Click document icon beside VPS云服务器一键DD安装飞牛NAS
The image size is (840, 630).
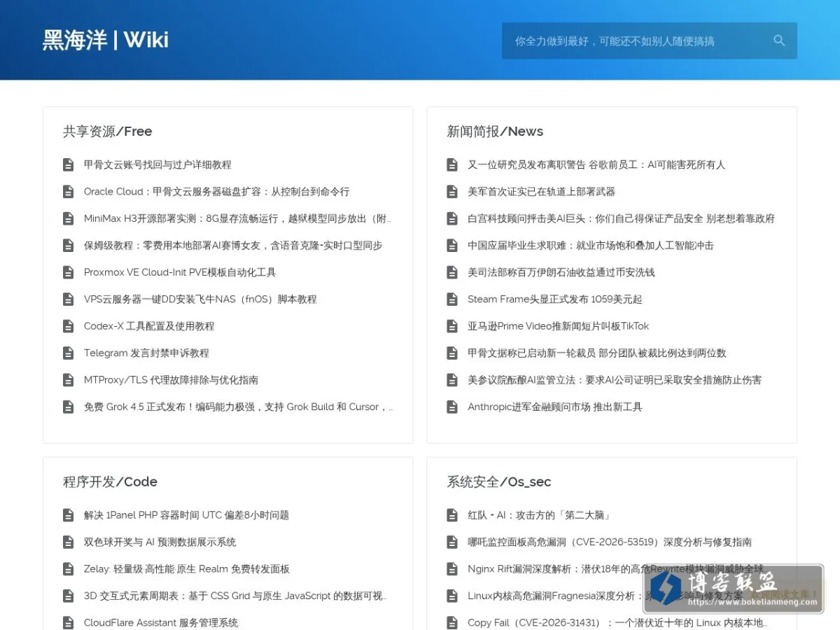coord(69,299)
